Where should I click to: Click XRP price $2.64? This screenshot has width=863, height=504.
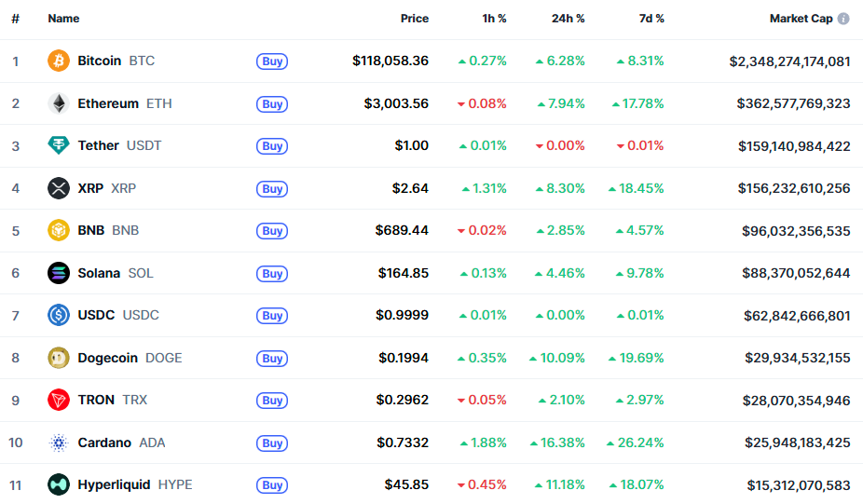[410, 188]
